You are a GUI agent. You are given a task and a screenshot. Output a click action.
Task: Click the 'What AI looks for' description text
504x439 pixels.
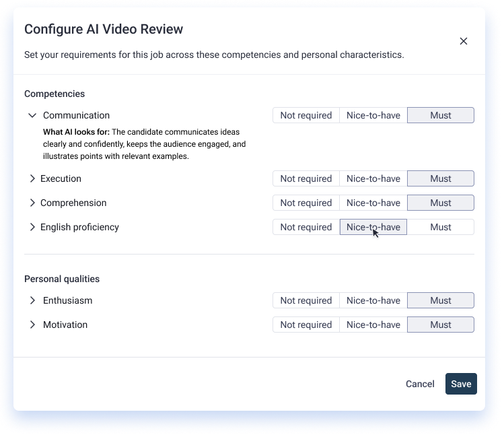tap(144, 144)
